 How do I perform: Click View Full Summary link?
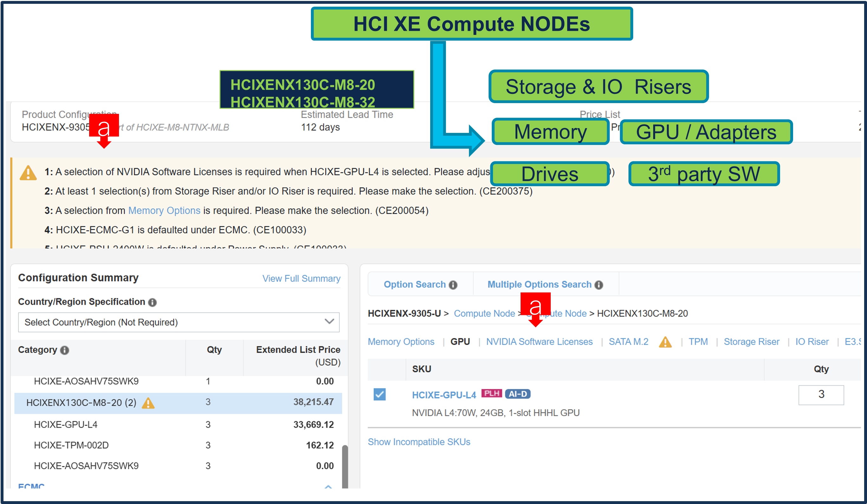click(301, 278)
